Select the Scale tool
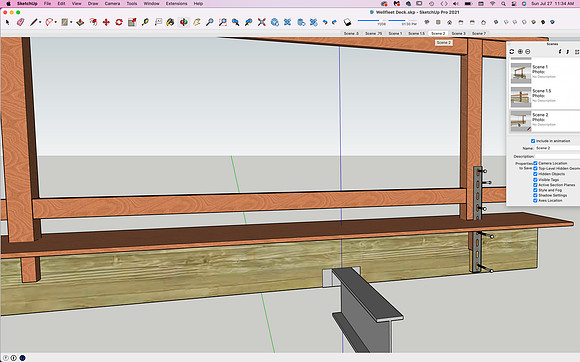The height and width of the screenshot is (362, 580). (x=132, y=22)
